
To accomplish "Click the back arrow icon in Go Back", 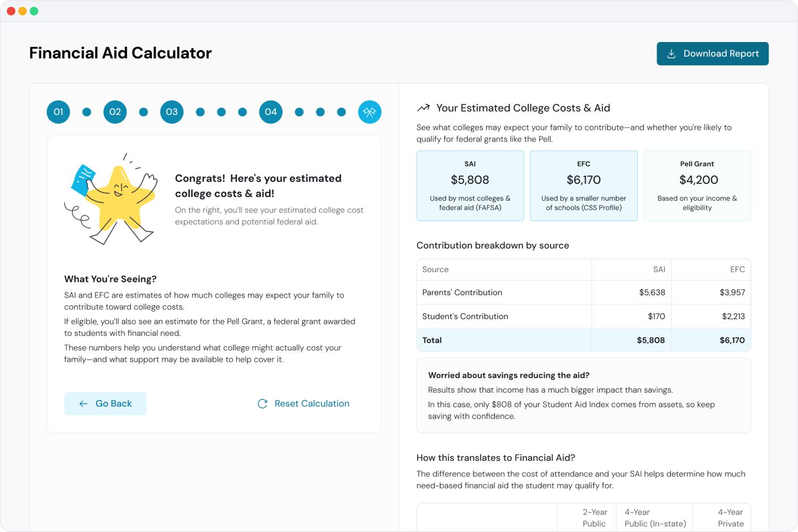I will [x=84, y=404].
